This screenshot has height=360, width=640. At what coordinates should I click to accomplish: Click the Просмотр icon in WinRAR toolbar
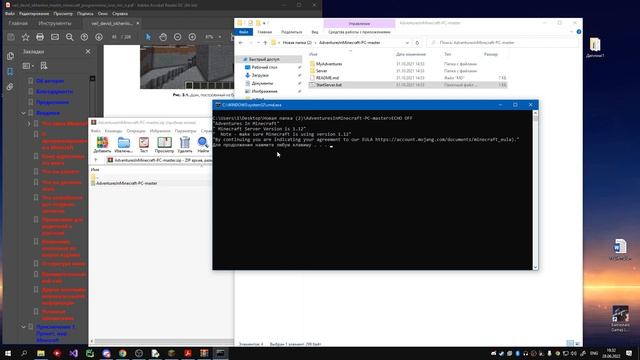(x=164, y=145)
